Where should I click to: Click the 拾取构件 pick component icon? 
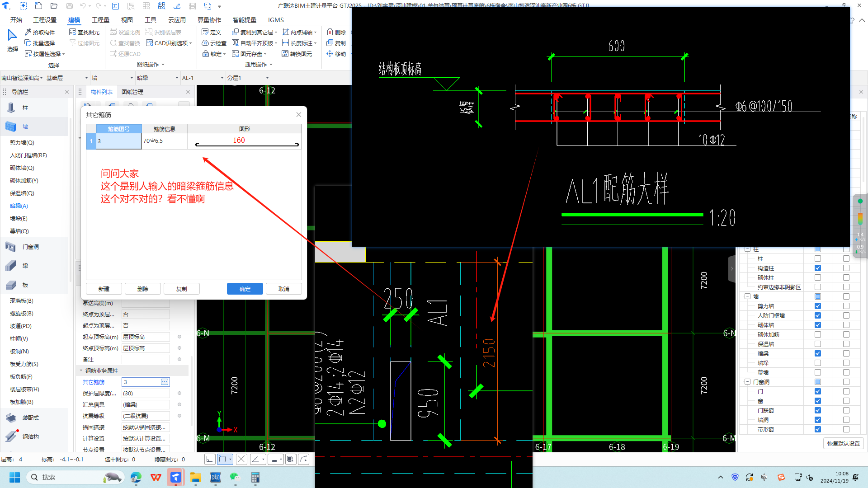(x=28, y=32)
